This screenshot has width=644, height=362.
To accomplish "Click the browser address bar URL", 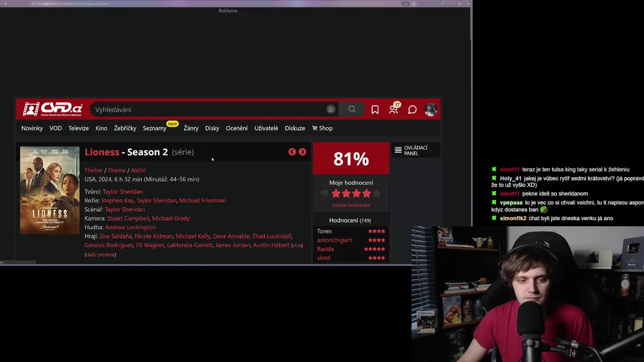I will (73, 4).
